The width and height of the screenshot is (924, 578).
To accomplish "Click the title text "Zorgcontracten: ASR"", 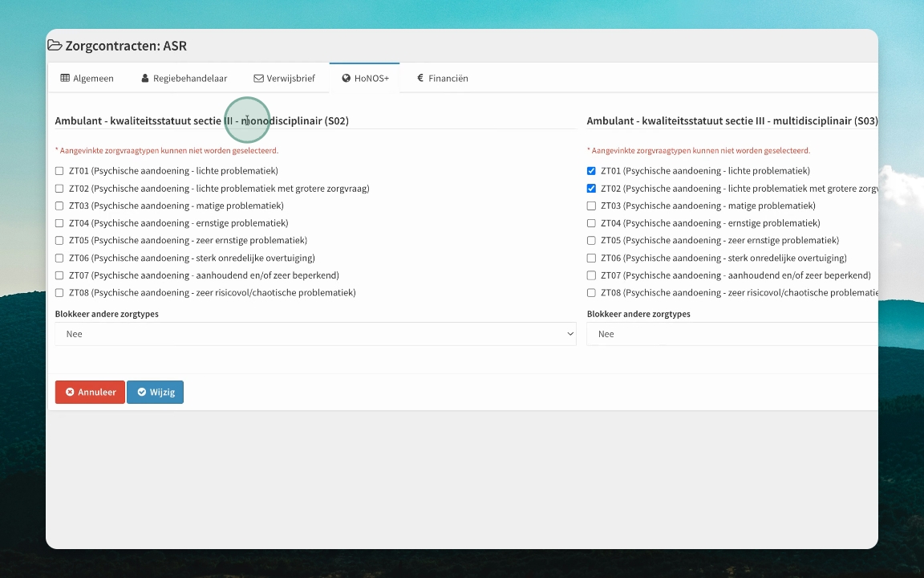I will pos(126,46).
